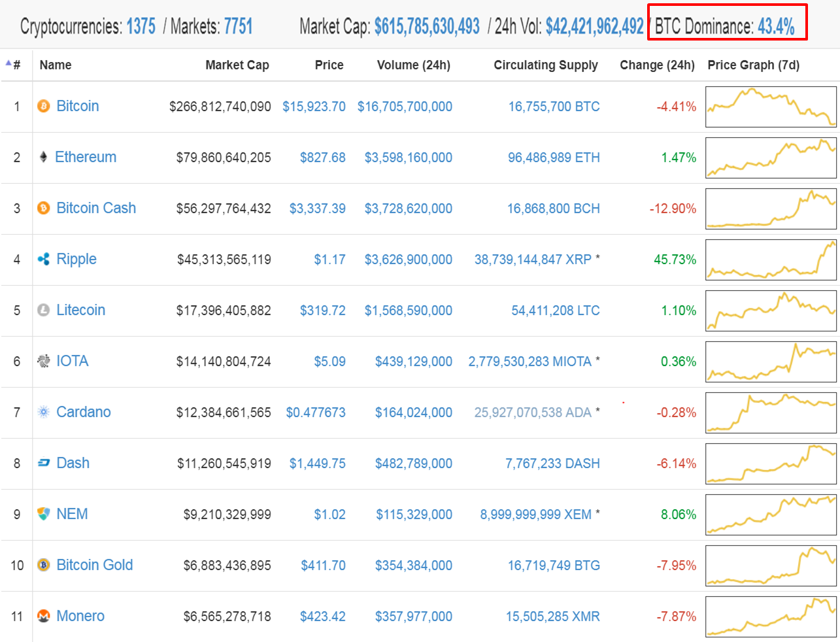Click the Bitcoin coin icon
The image size is (840, 642).
[44, 106]
